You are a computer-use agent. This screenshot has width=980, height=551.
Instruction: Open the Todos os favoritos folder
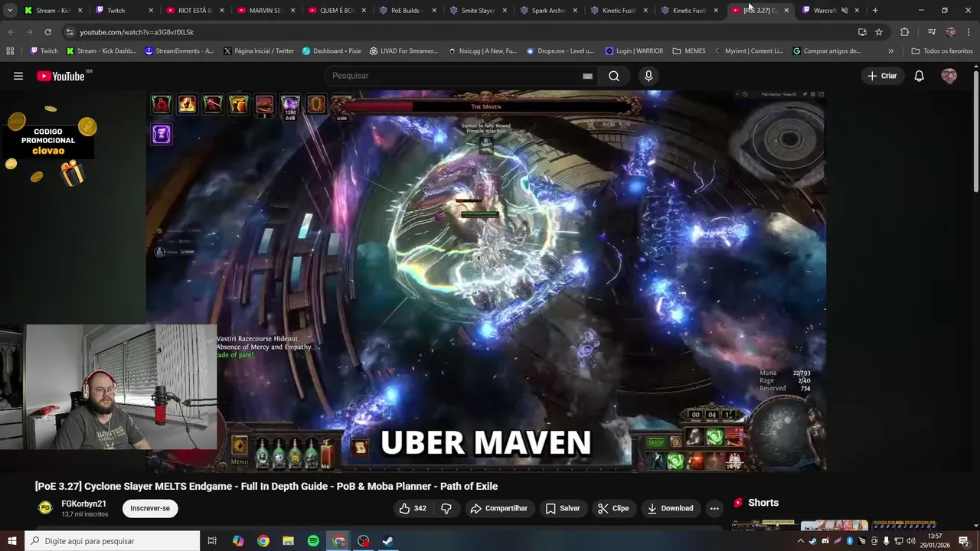tap(942, 51)
